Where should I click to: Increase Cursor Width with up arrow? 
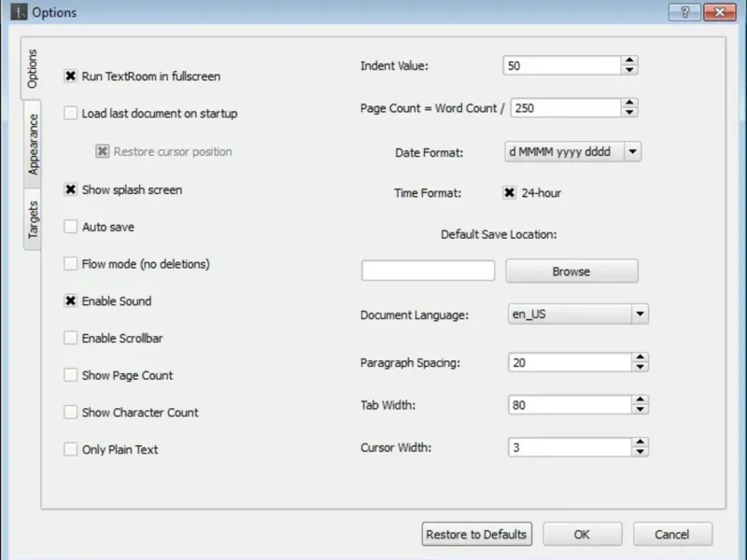click(640, 442)
